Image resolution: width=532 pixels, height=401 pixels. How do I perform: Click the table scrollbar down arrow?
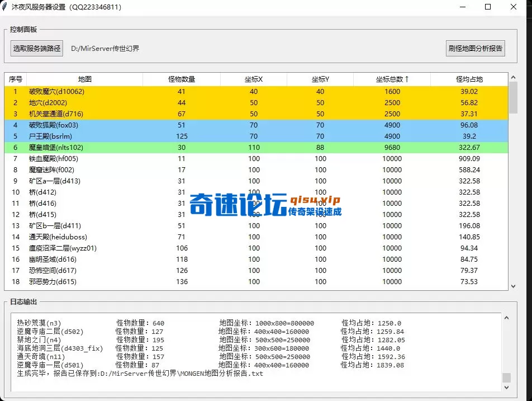tap(514, 286)
